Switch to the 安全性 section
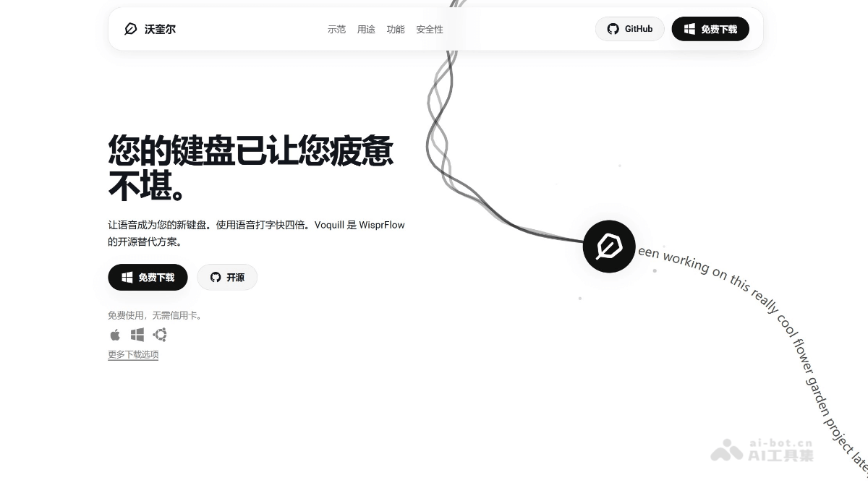868x488 pixels. tap(430, 30)
